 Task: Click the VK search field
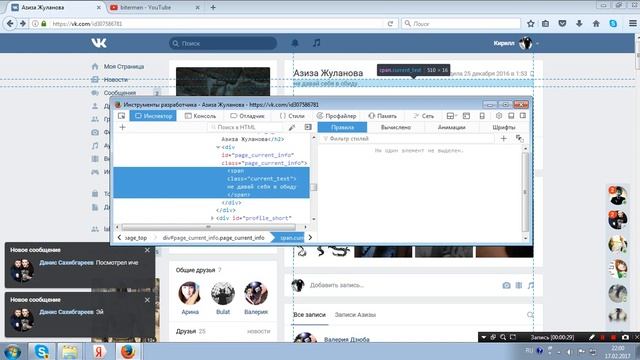point(223,43)
